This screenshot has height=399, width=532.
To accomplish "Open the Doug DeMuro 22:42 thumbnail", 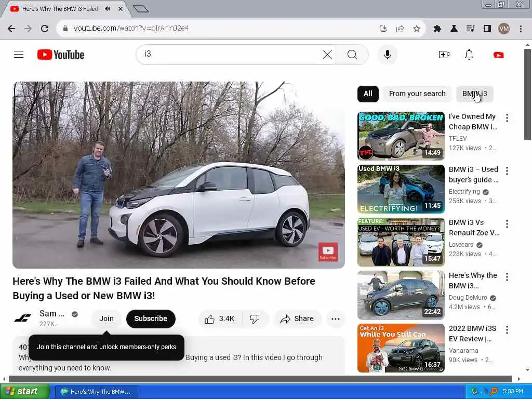I will 401,295.
